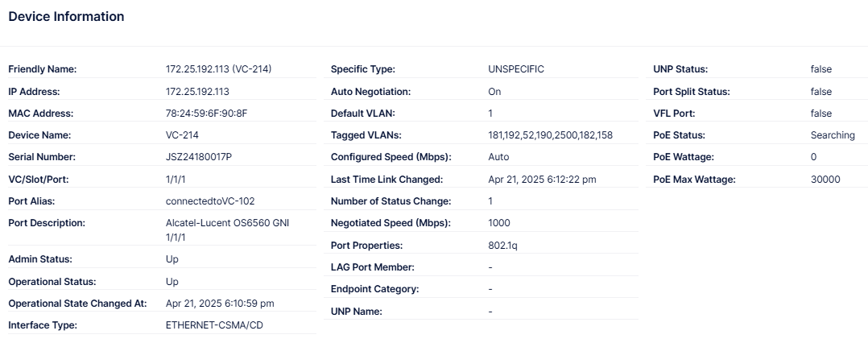Click the PoE Max Wattage value 30000

coord(825,180)
